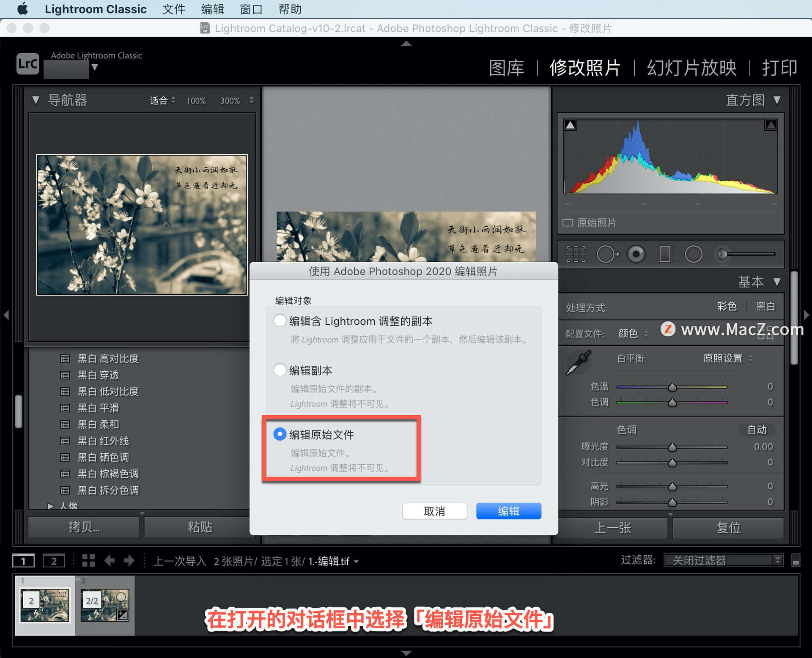
Task: Select the Graduated Filter tool
Action: tap(664, 254)
